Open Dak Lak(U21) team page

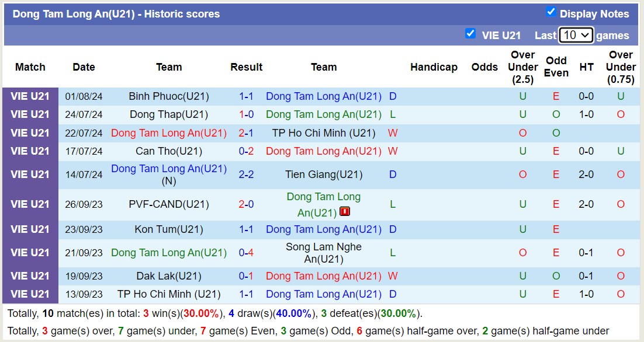(x=169, y=276)
